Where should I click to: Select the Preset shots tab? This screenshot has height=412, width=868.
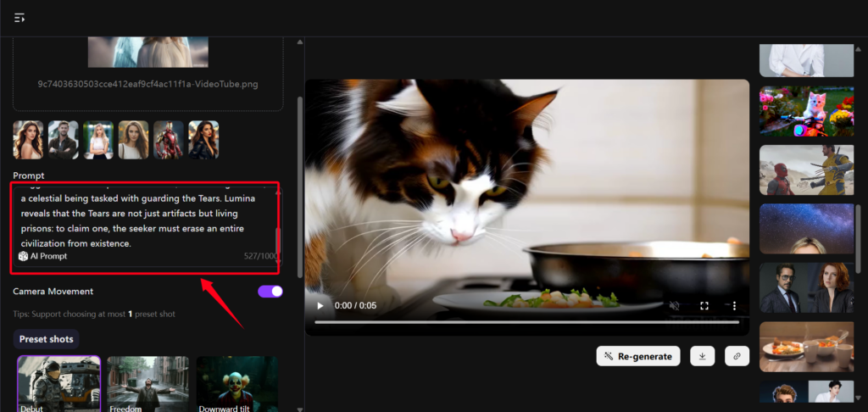(47, 339)
